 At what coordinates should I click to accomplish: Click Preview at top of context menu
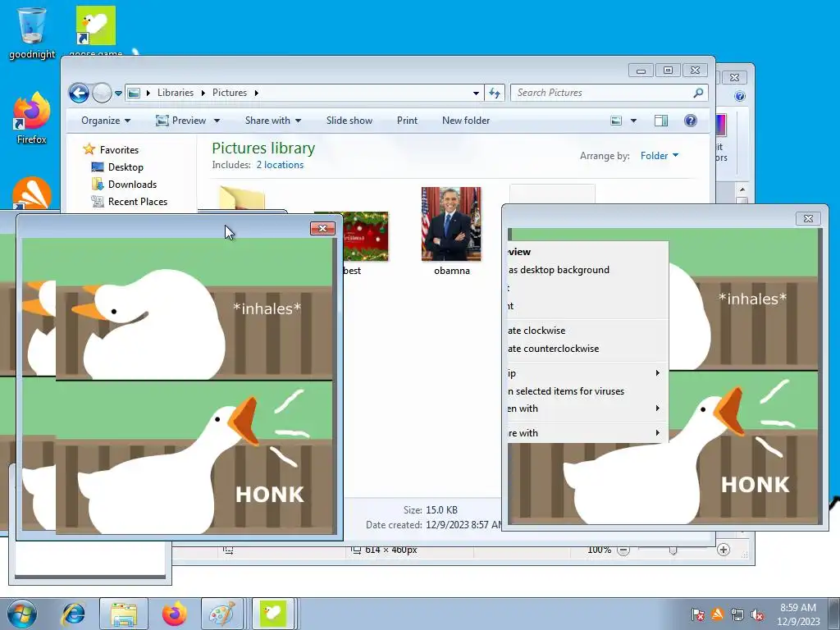[587, 252]
